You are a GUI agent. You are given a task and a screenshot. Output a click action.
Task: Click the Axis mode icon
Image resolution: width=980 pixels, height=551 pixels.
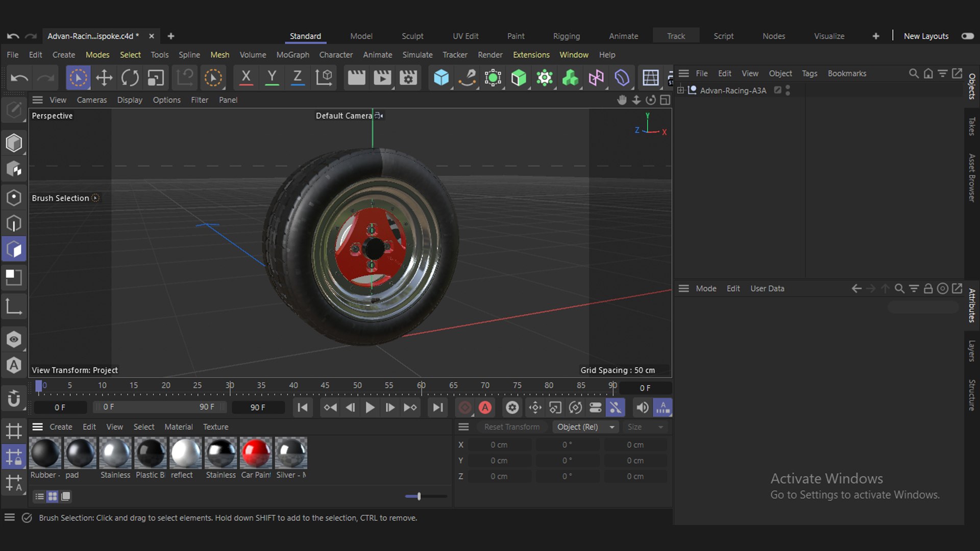14,307
